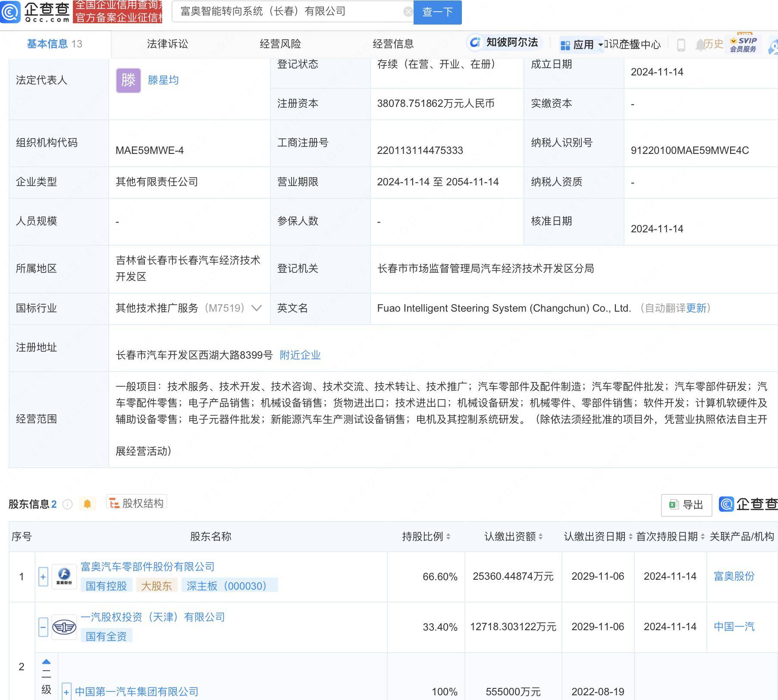Collapse the 二级 level arrow
778x700 pixels.
click(46, 662)
